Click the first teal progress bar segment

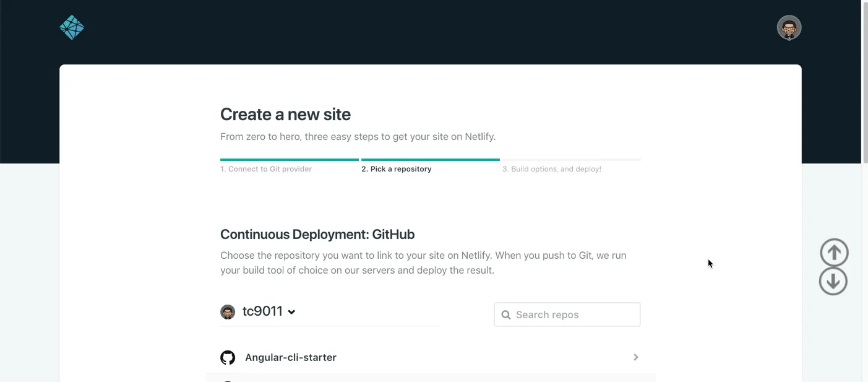[x=290, y=160]
